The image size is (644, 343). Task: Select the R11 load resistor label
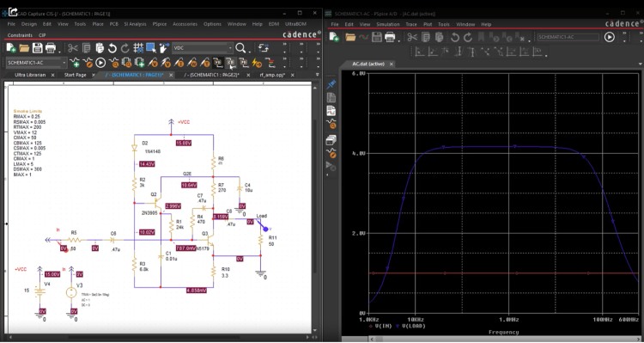pyautogui.click(x=273, y=238)
